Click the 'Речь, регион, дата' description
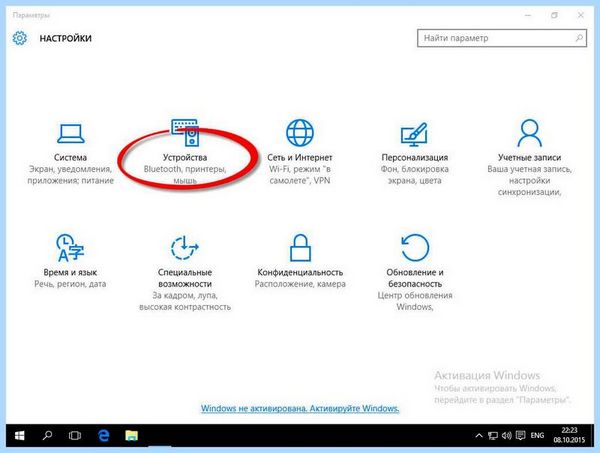Screen dimensions: 600x453 (70, 284)
